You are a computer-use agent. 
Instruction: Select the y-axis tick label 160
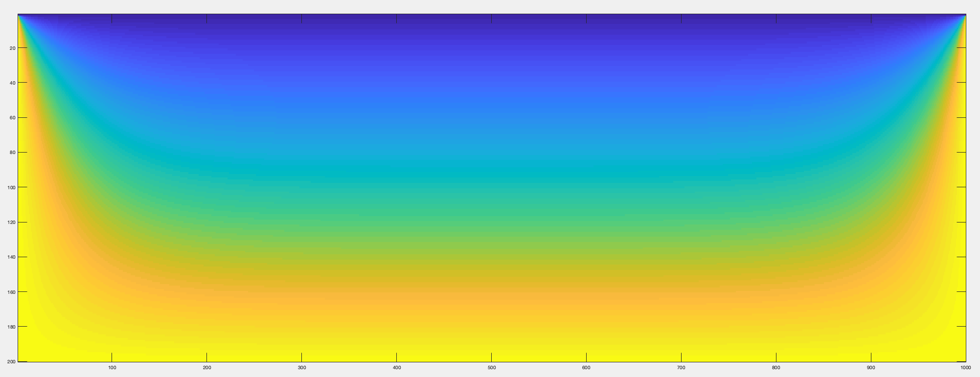coord(11,292)
